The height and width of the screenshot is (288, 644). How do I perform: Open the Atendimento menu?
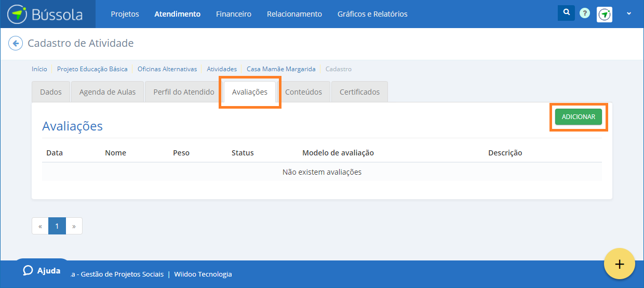(x=177, y=14)
